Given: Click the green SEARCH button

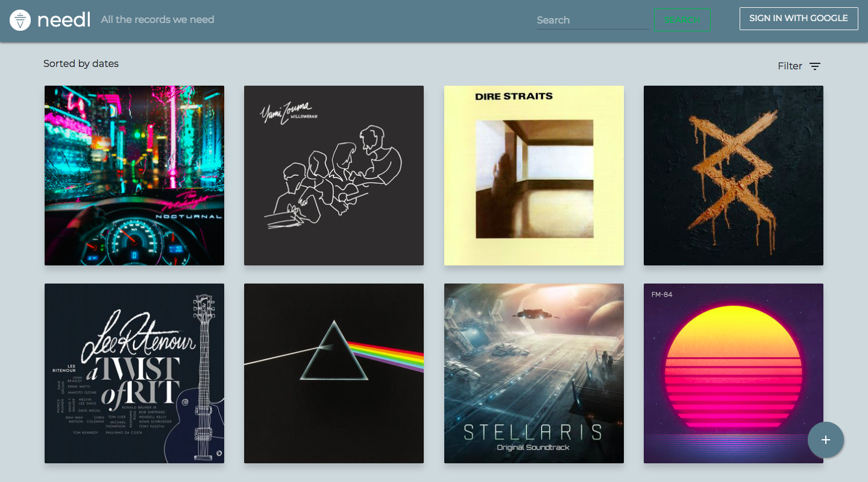Looking at the screenshot, I should 682,19.
